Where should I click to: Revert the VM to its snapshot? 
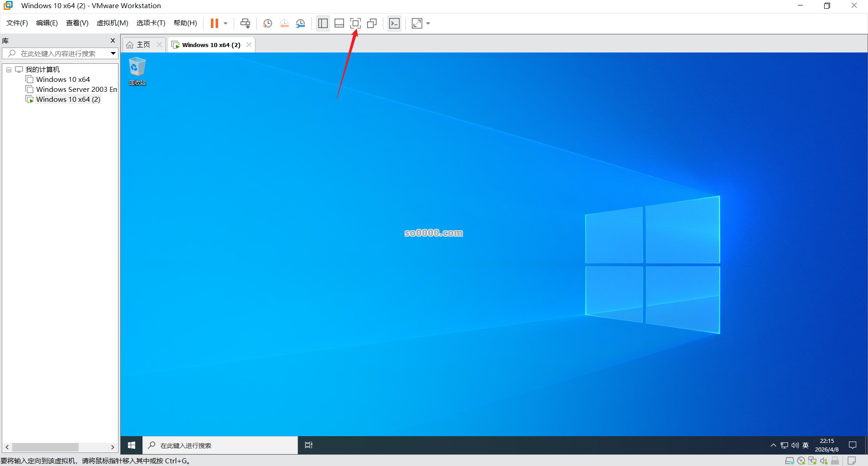tap(284, 23)
